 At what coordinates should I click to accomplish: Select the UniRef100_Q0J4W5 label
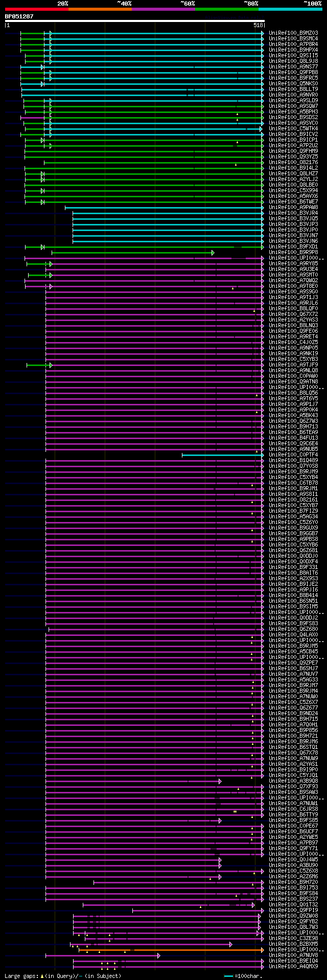pyautogui.click(x=293, y=860)
